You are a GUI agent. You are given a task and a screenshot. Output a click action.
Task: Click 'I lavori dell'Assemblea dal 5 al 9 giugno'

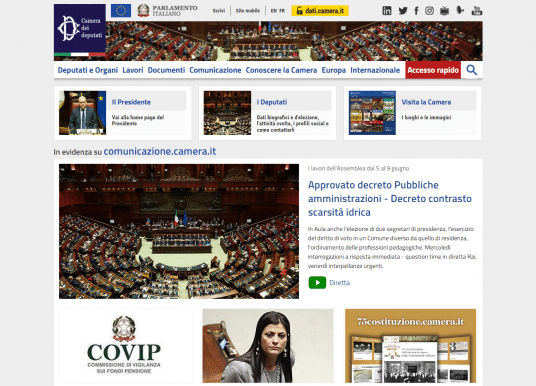click(358, 168)
